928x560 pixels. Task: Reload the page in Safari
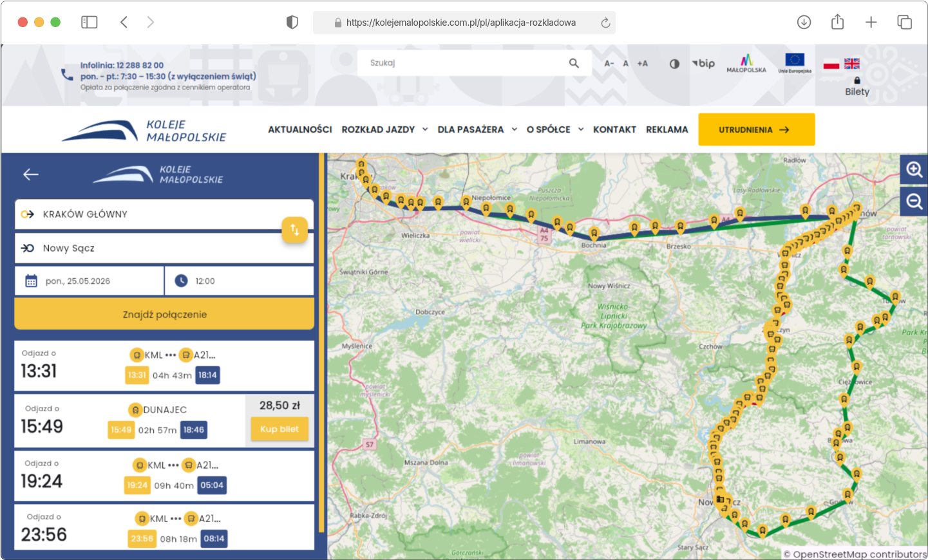click(x=605, y=23)
